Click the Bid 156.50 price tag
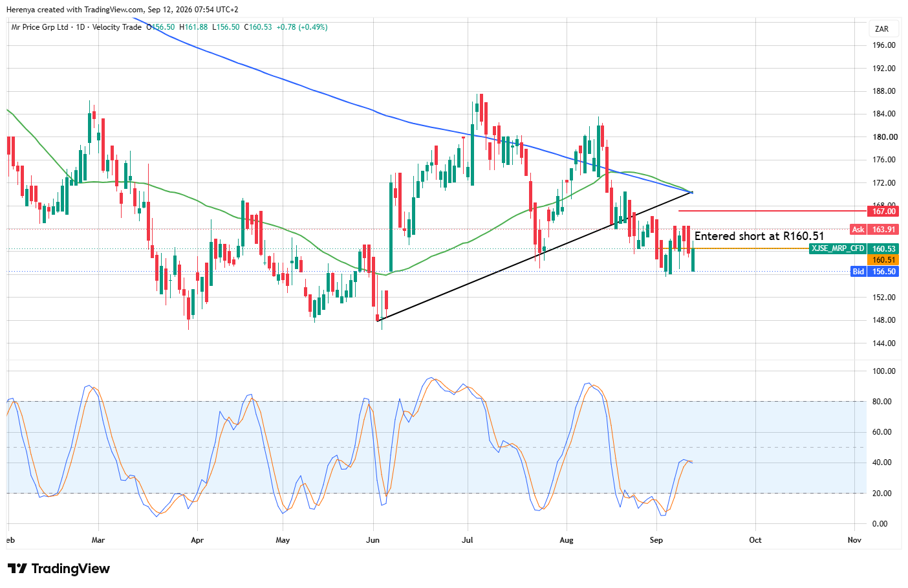The width and height of the screenshot is (908, 588). pyautogui.click(x=874, y=272)
